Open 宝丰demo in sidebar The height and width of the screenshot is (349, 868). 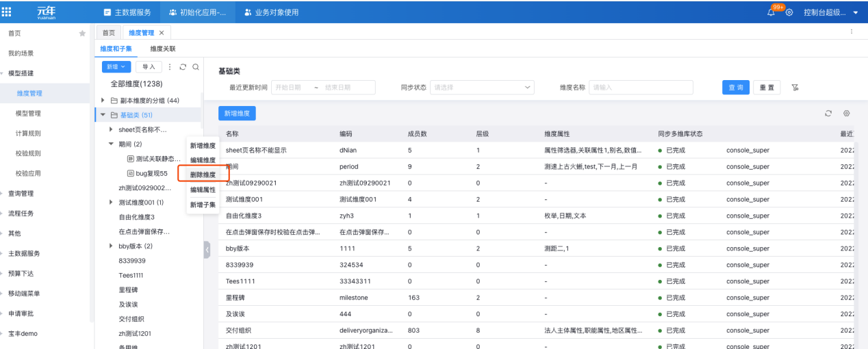pyautogui.click(x=23, y=333)
